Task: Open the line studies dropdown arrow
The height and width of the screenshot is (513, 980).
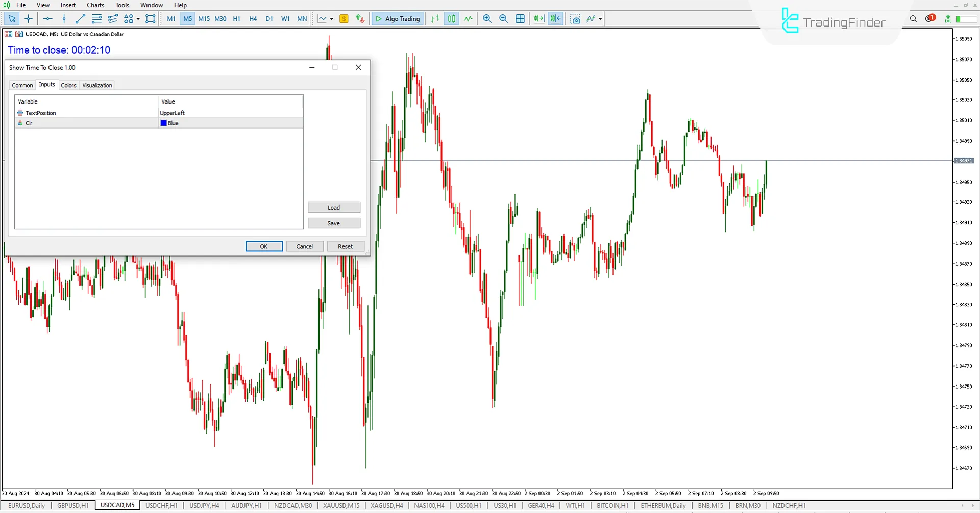Action: click(x=331, y=19)
